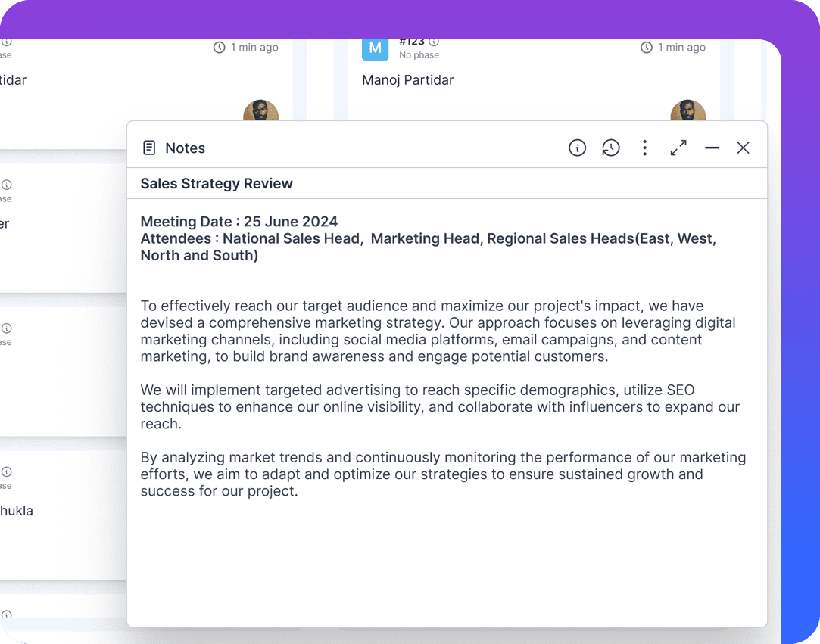Click the blue M avatar on card #123
This screenshot has height=644, width=820.
pyautogui.click(x=375, y=49)
